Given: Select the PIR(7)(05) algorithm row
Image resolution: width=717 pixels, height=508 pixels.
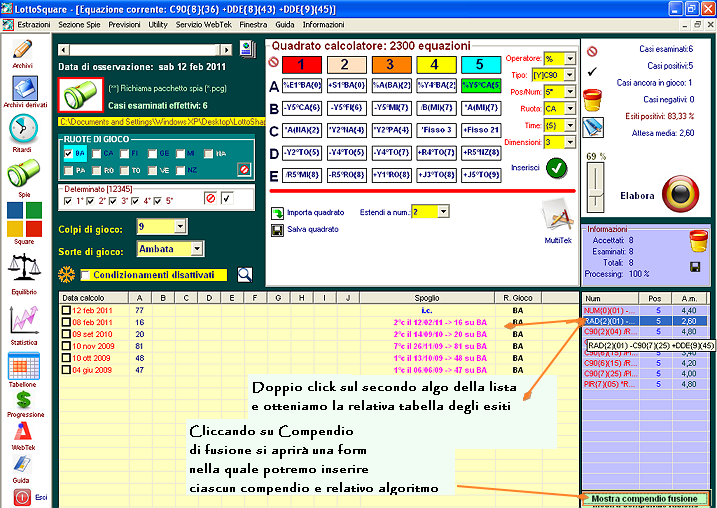Looking at the screenshot, I should [x=645, y=384].
